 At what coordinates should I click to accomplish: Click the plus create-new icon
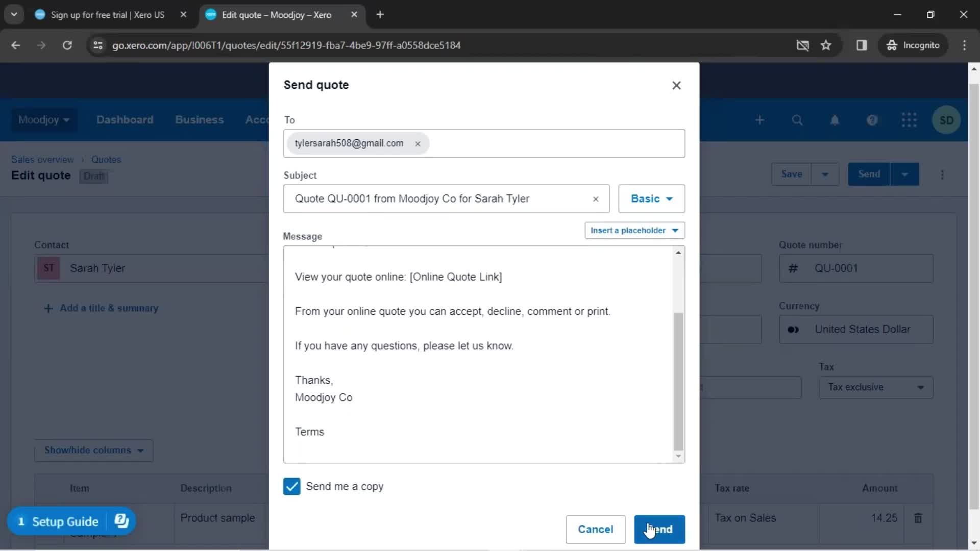[759, 120]
